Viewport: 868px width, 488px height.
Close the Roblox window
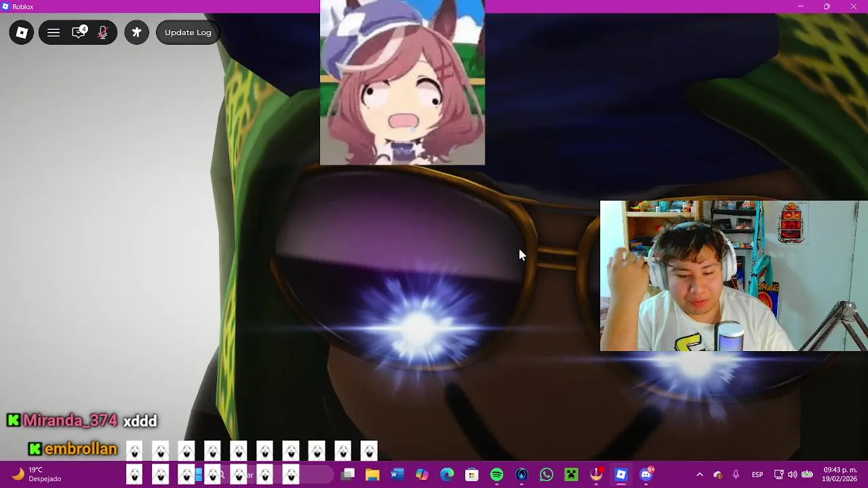854,6
